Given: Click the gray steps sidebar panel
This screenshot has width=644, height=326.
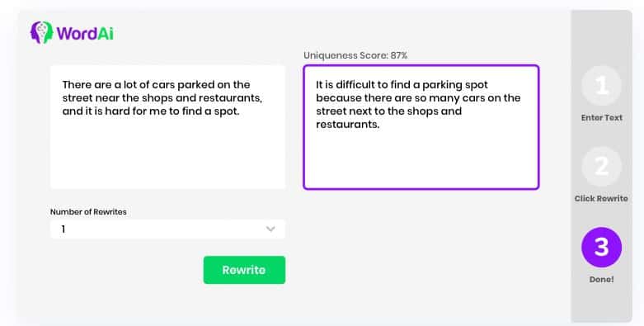Looking at the screenshot, I should click(601, 166).
